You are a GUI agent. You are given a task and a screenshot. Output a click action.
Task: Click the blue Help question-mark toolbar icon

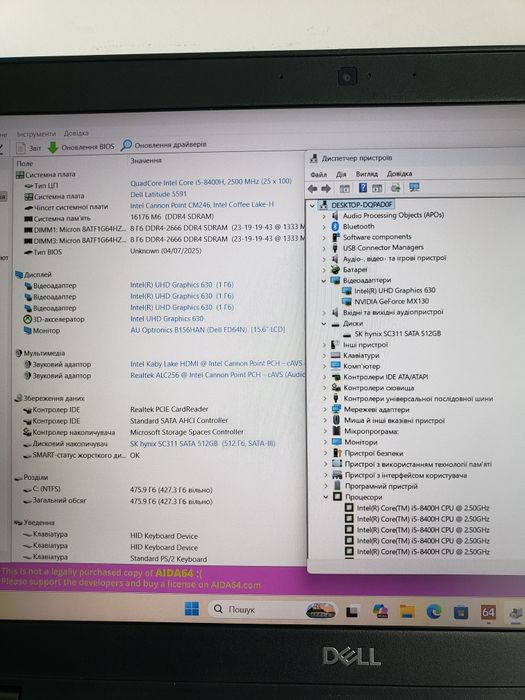tap(363, 188)
